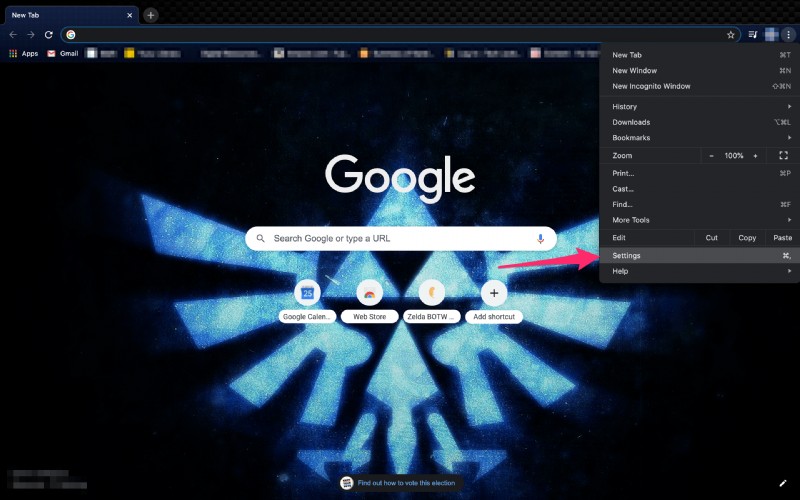Customize page with the pencil icon

click(x=783, y=483)
